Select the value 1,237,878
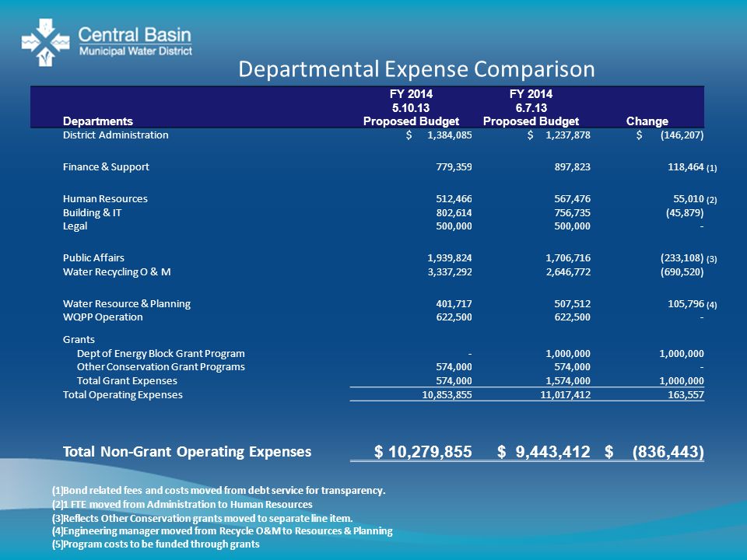 coord(568,135)
